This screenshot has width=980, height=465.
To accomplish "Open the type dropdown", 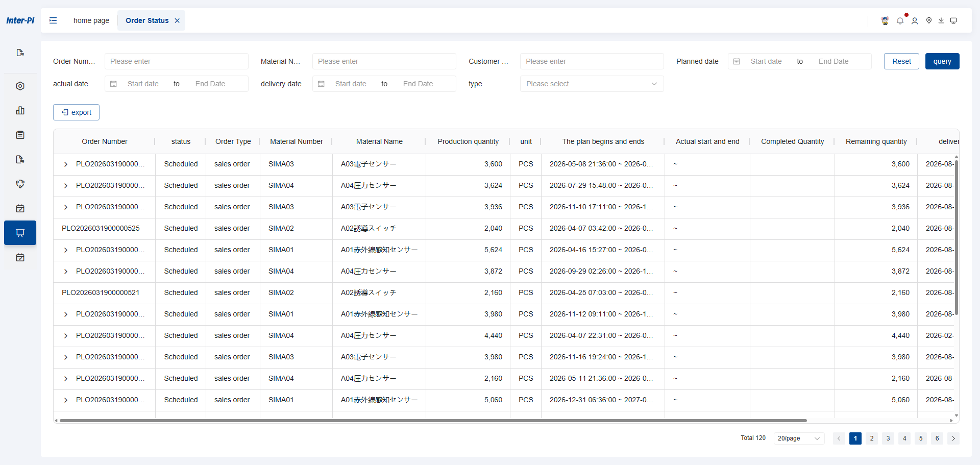I will [592, 84].
